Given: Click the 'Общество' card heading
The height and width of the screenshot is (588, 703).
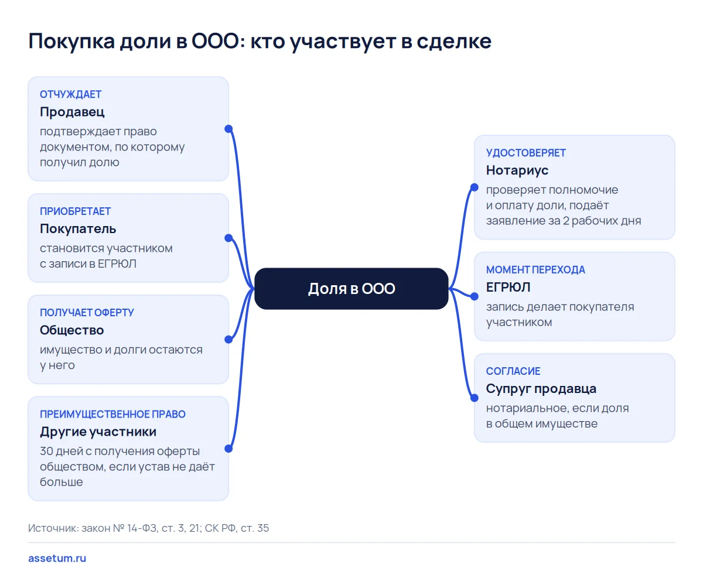Looking at the screenshot, I should pos(72,330).
